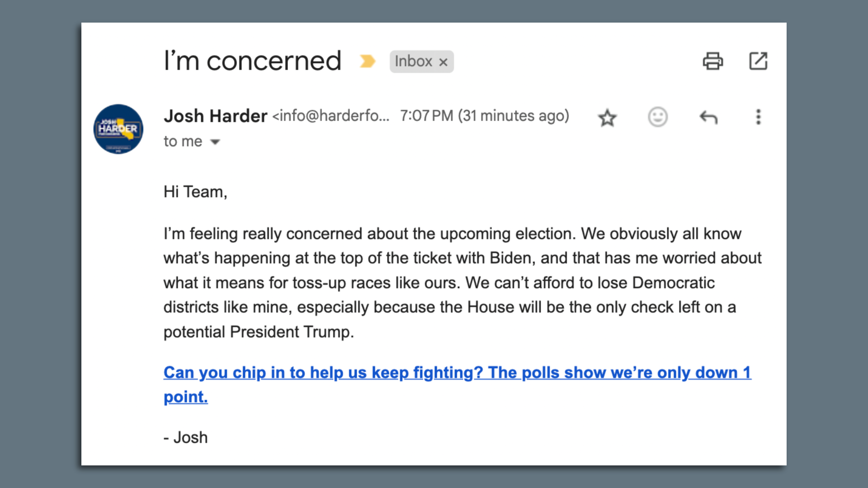
Task: Toggle the importance marker next to the subject
Action: pos(368,60)
